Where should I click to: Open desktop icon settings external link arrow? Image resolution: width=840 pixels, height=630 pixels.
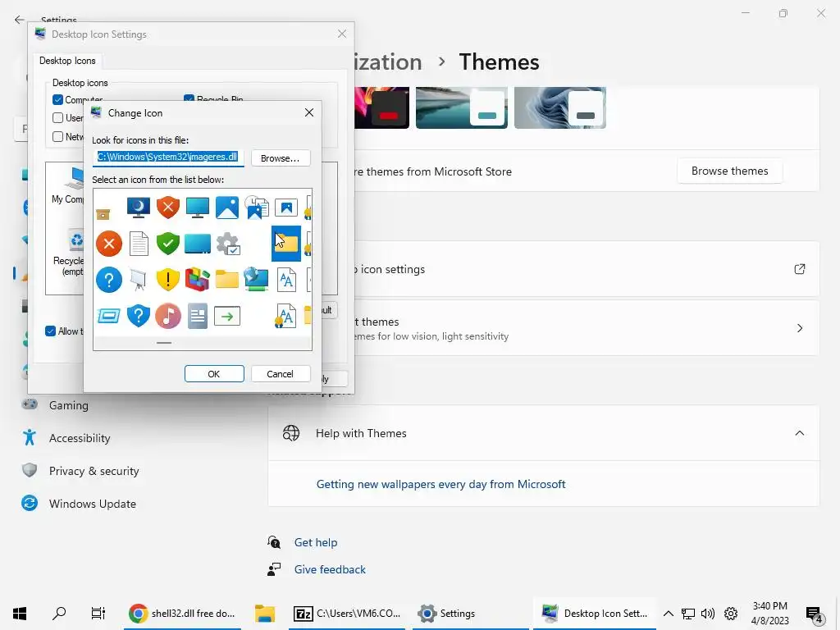pyautogui.click(x=799, y=269)
